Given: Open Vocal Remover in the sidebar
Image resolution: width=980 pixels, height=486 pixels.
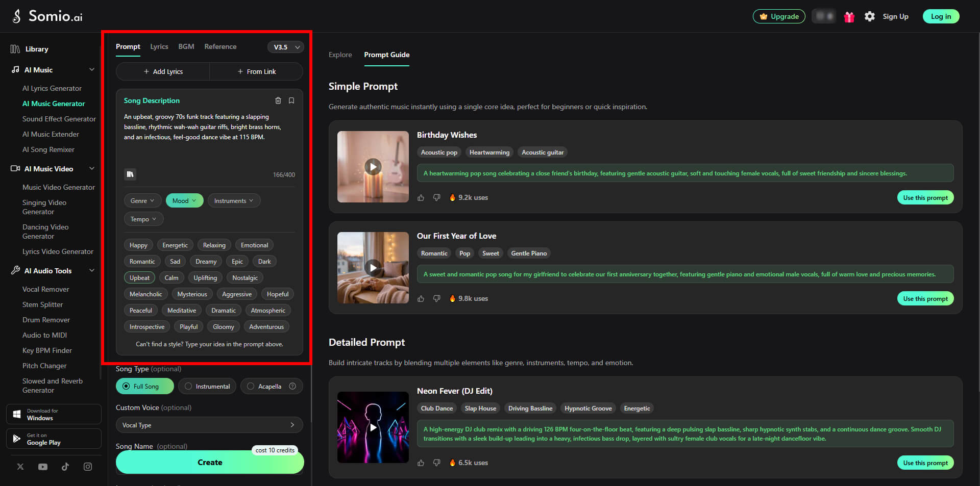Looking at the screenshot, I should point(46,289).
